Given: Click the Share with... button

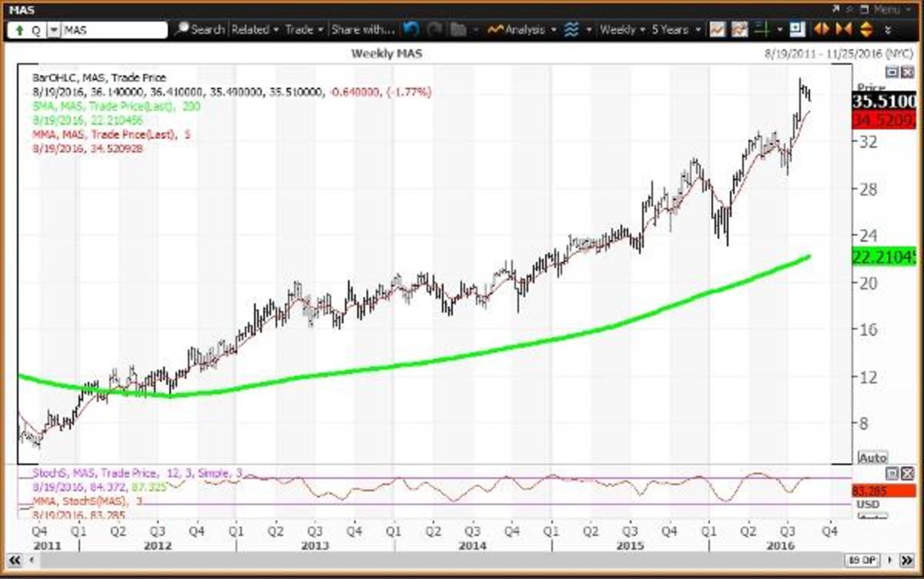Looking at the screenshot, I should (363, 30).
